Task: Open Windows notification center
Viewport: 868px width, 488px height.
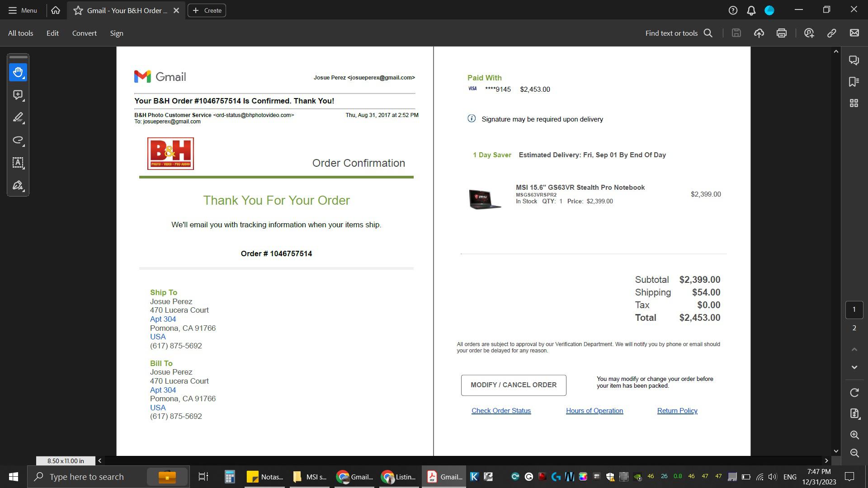Action: (850, 477)
